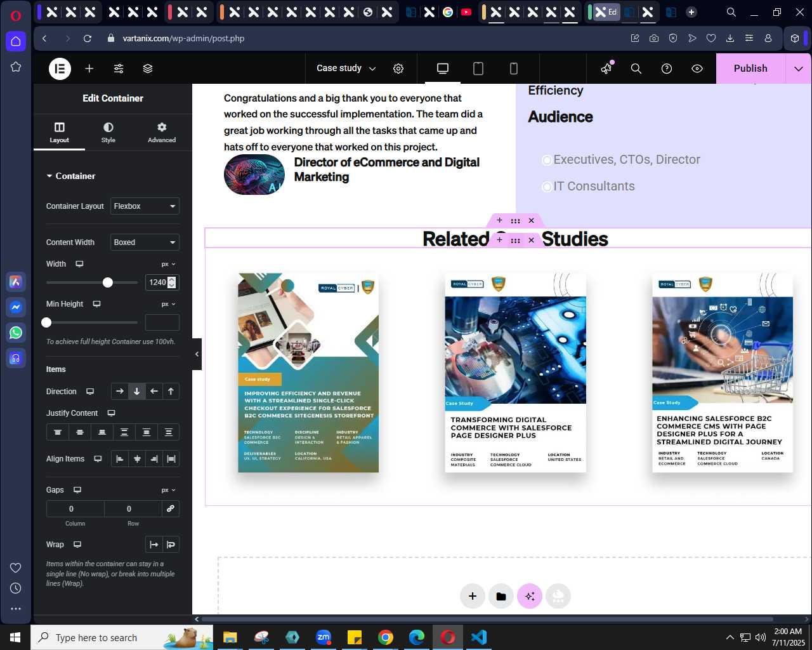The image size is (812, 650).
Task: Switch to the Layout tab
Action: [60, 133]
